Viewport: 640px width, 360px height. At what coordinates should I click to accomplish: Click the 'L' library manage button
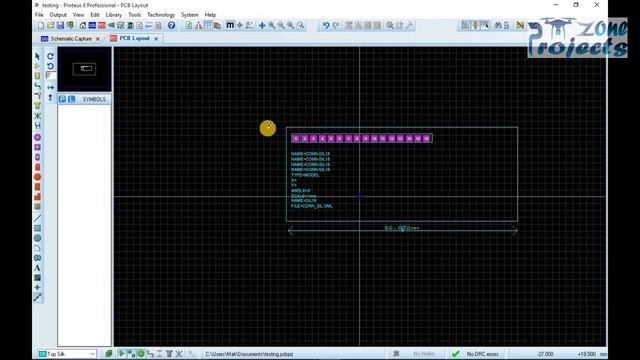[71, 99]
